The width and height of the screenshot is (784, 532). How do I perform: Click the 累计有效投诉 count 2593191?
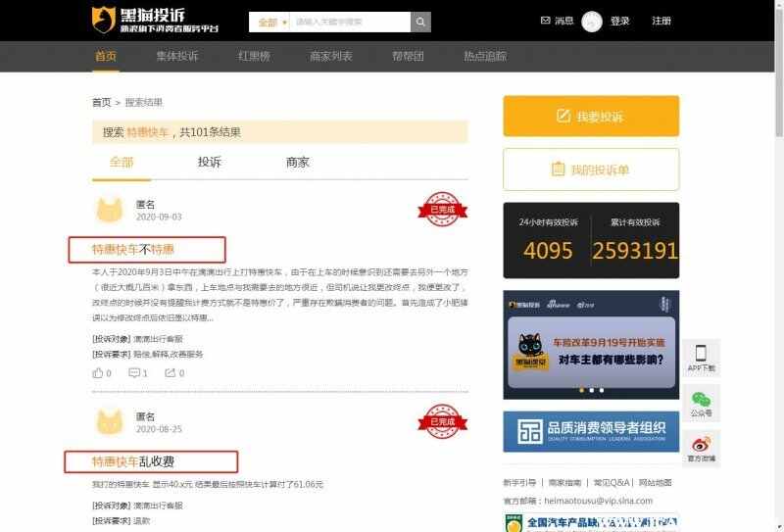click(x=635, y=251)
